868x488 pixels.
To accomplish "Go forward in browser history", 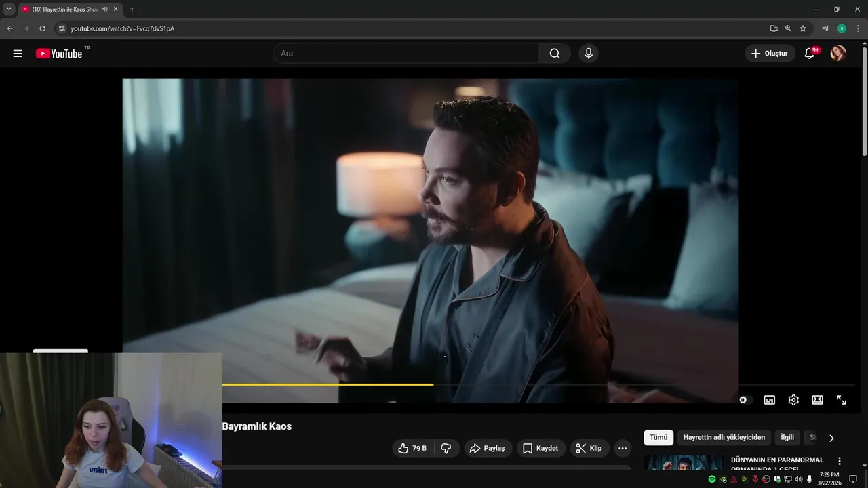I will tap(26, 28).
